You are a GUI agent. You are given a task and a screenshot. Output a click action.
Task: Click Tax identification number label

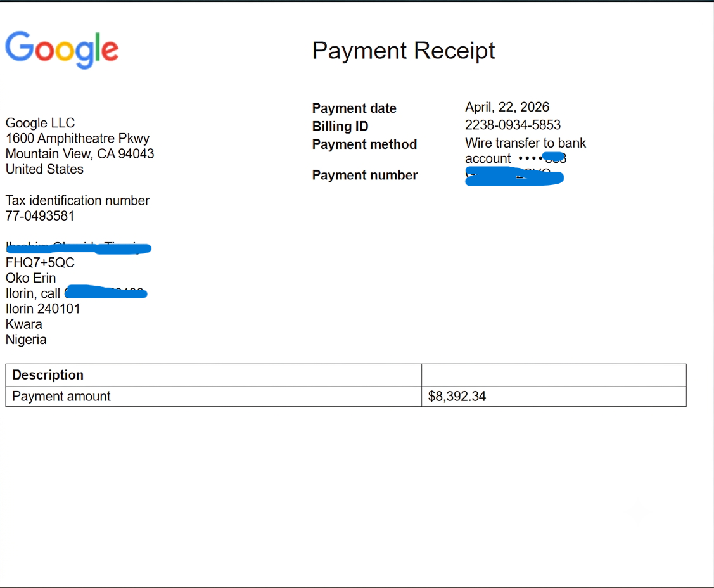[77, 200]
